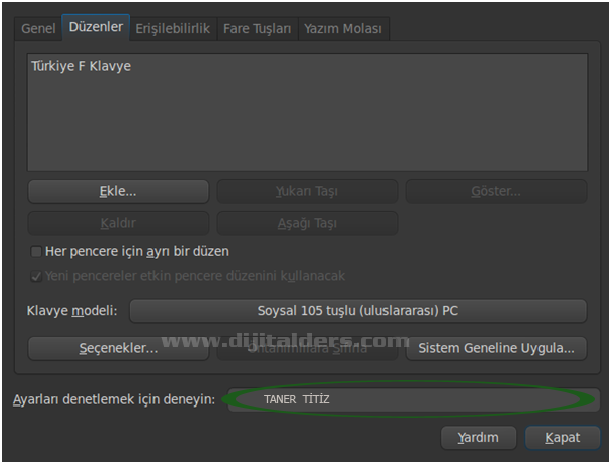Click the Yukarı Taşı button
Viewport: 614px width, 463px height.
(x=307, y=192)
